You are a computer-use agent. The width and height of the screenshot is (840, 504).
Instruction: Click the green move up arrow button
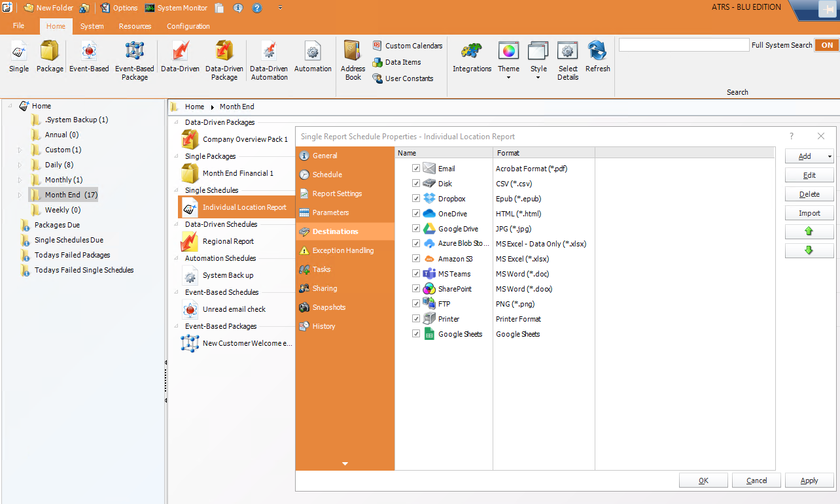click(809, 231)
